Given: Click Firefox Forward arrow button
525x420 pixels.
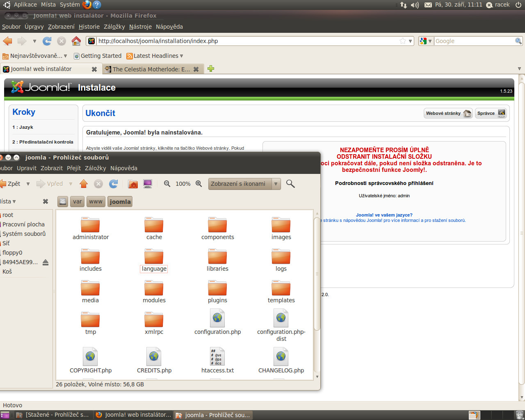Looking at the screenshot, I should coord(22,41).
